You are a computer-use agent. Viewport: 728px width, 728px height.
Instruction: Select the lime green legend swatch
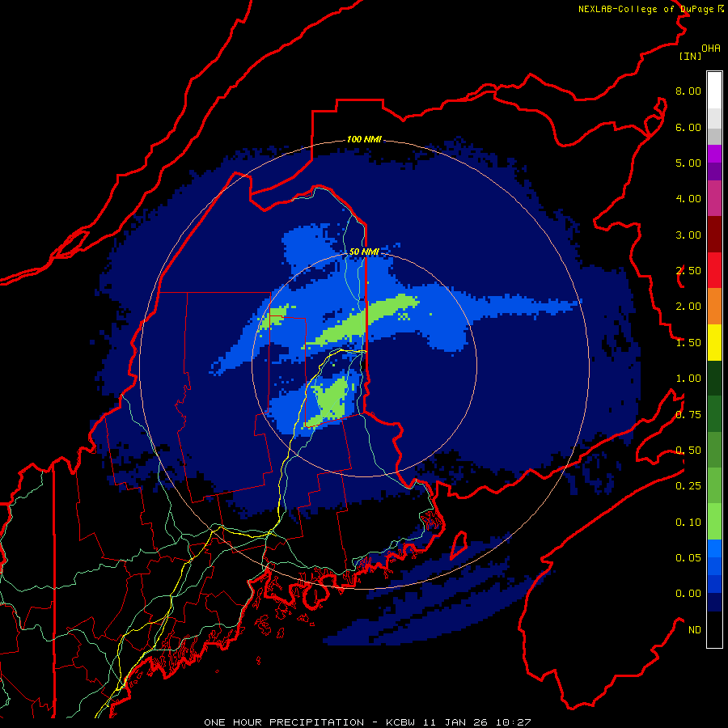(714, 522)
